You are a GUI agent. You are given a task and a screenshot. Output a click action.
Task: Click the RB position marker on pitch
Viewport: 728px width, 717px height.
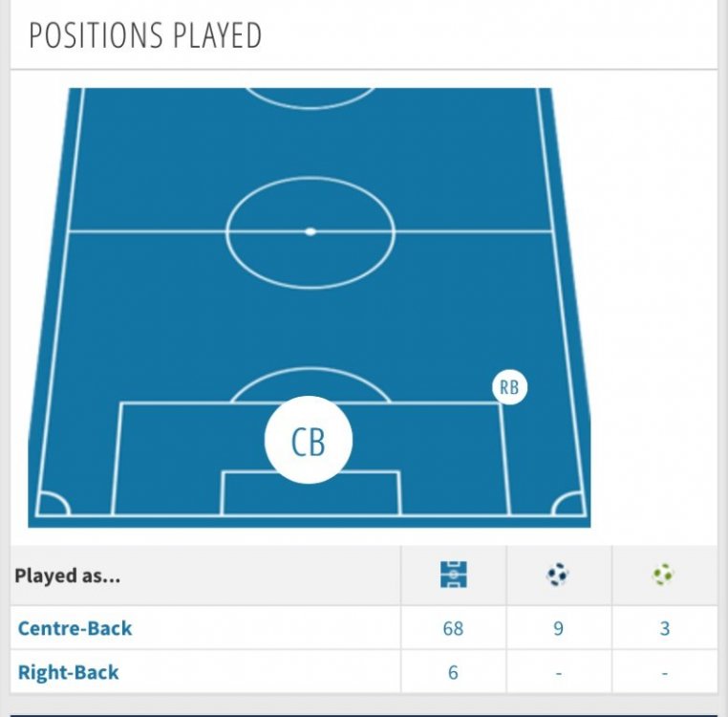coord(509,387)
